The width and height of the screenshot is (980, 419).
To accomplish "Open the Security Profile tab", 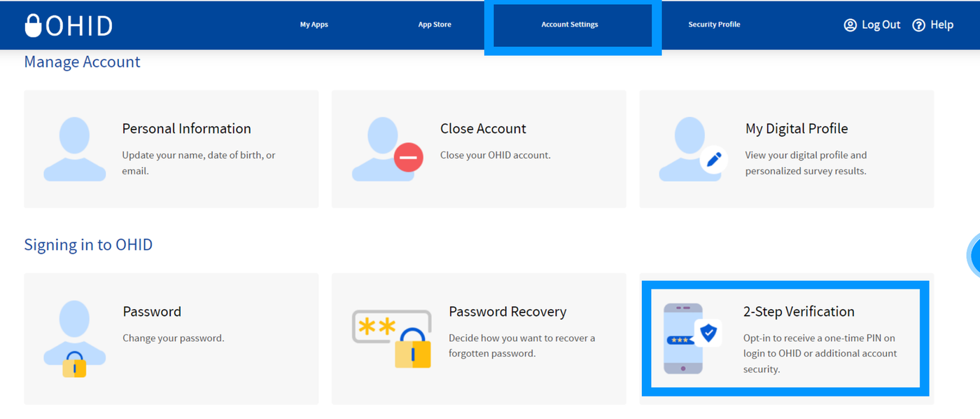I will click(x=714, y=25).
